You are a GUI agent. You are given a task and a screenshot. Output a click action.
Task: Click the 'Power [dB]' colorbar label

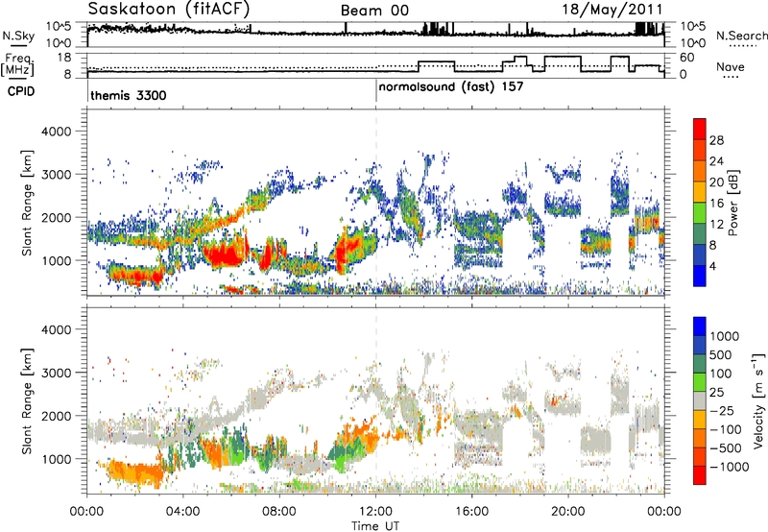[732, 203]
